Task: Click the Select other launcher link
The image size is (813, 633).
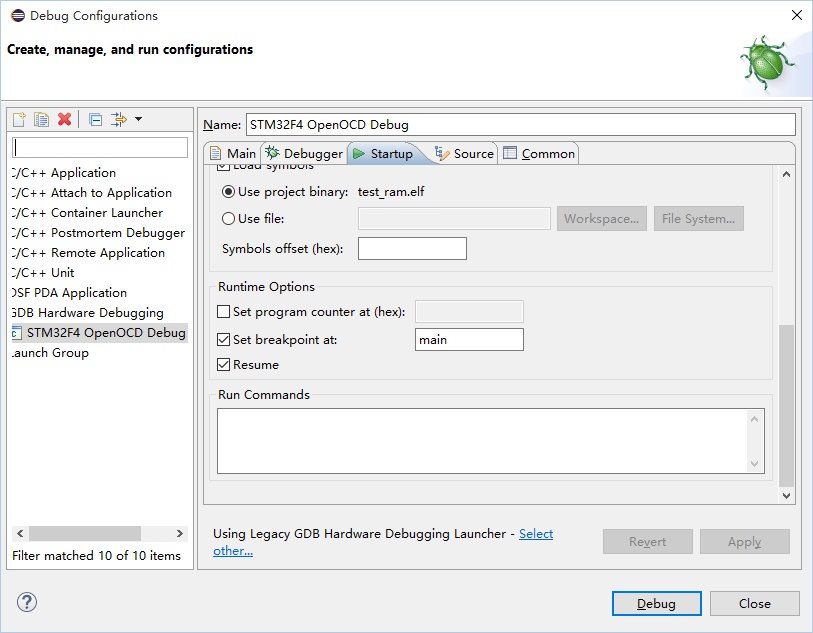Action: coord(535,534)
